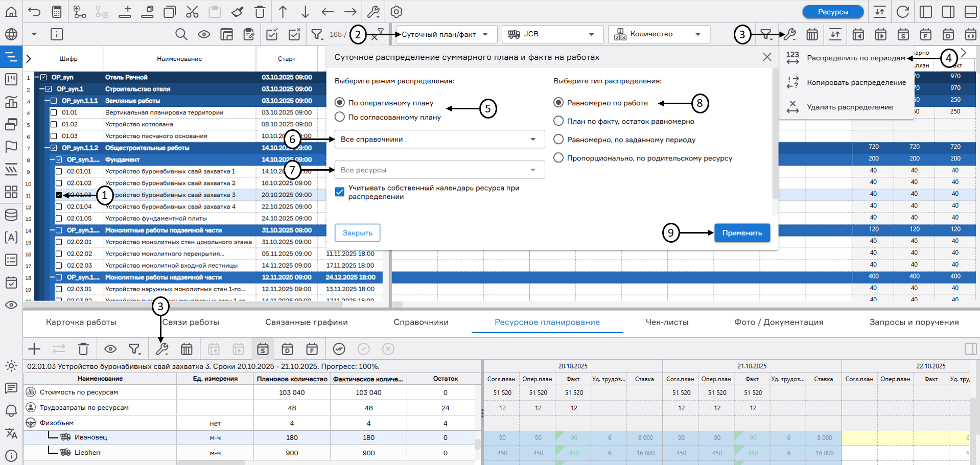Image resolution: width=980 pixels, height=465 pixels.
Task: Click the 'Применить' button
Action: [742, 233]
